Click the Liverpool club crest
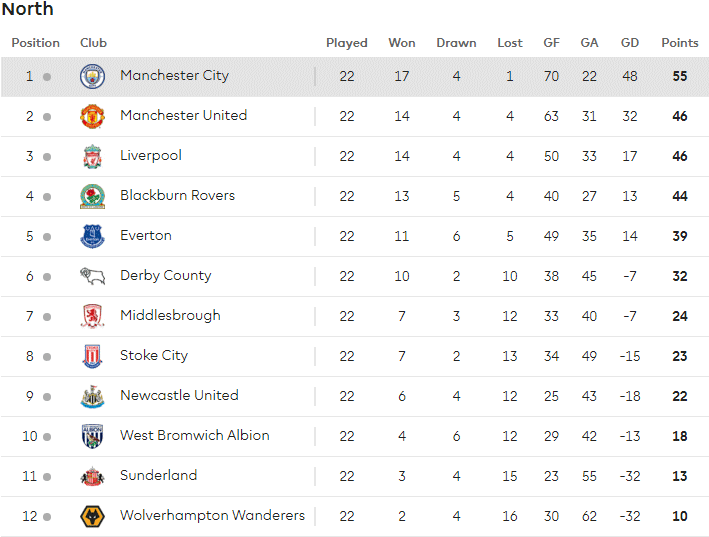 92,156
